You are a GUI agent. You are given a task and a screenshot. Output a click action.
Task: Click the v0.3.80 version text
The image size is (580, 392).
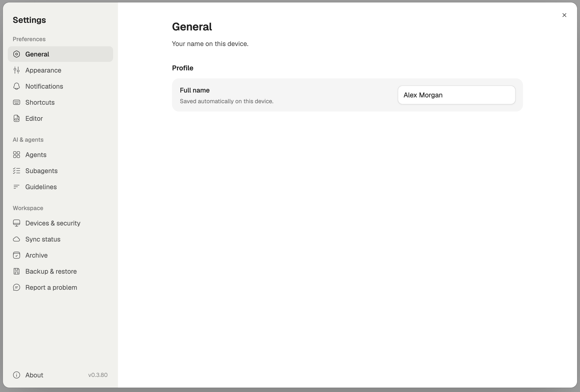(98, 375)
